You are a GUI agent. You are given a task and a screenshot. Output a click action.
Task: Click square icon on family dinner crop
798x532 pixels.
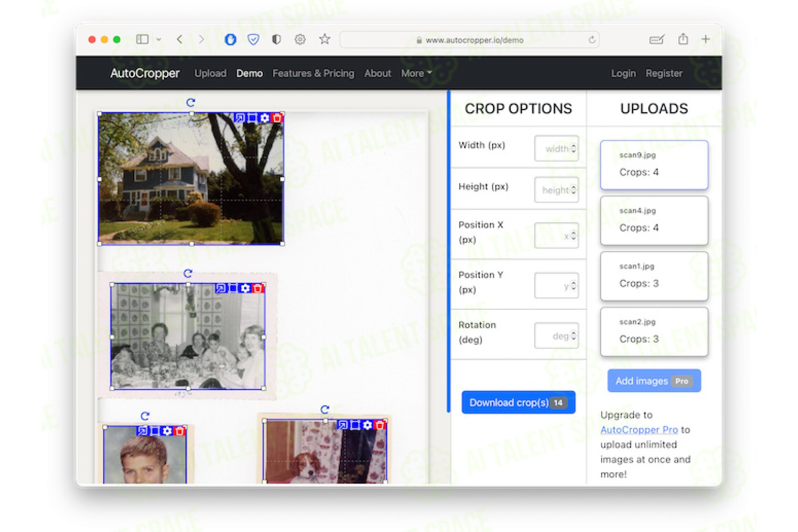point(232,288)
